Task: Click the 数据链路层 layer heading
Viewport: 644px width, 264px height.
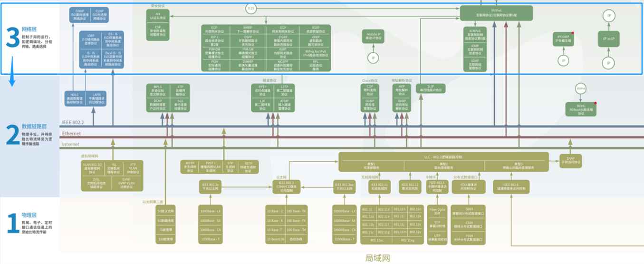Action: click(x=34, y=127)
